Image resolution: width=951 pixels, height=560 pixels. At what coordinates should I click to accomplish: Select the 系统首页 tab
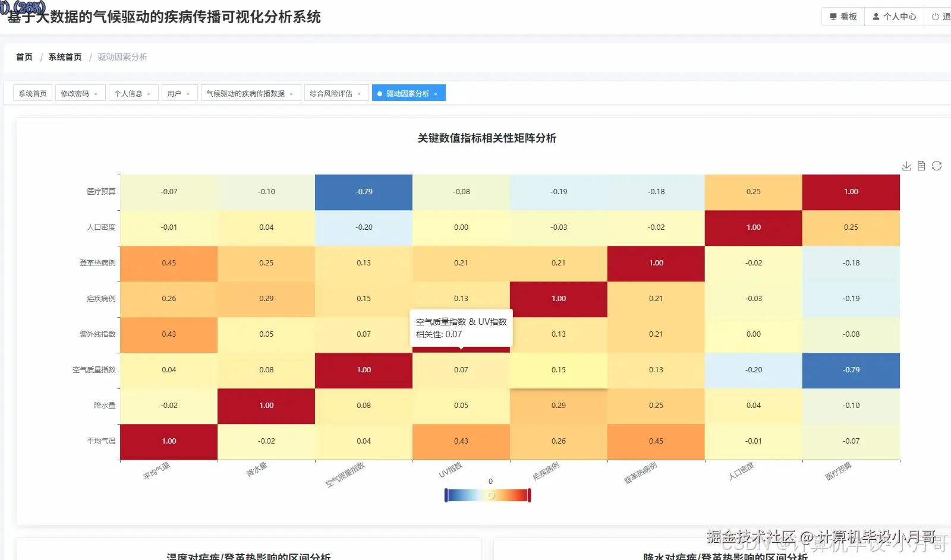point(32,93)
